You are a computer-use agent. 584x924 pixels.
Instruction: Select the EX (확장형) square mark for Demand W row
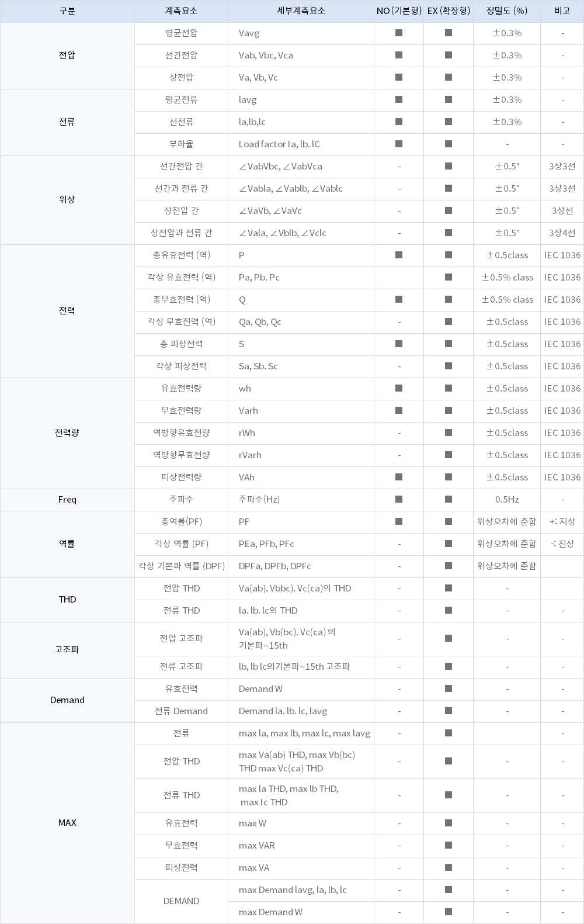pyautogui.click(x=449, y=689)
